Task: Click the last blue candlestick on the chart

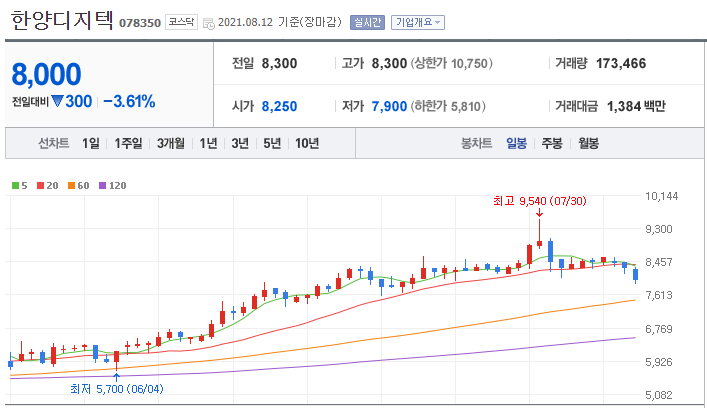Action: [x=636, y=275]
